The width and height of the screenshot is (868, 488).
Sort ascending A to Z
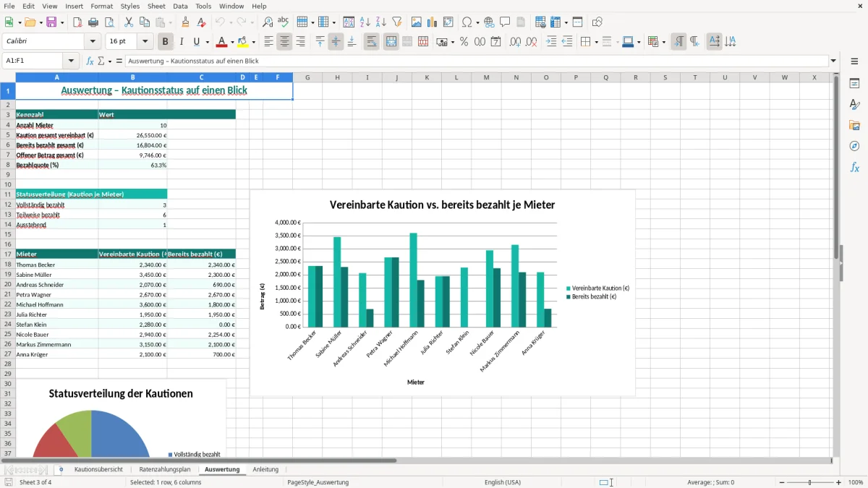tap(365, 22)
